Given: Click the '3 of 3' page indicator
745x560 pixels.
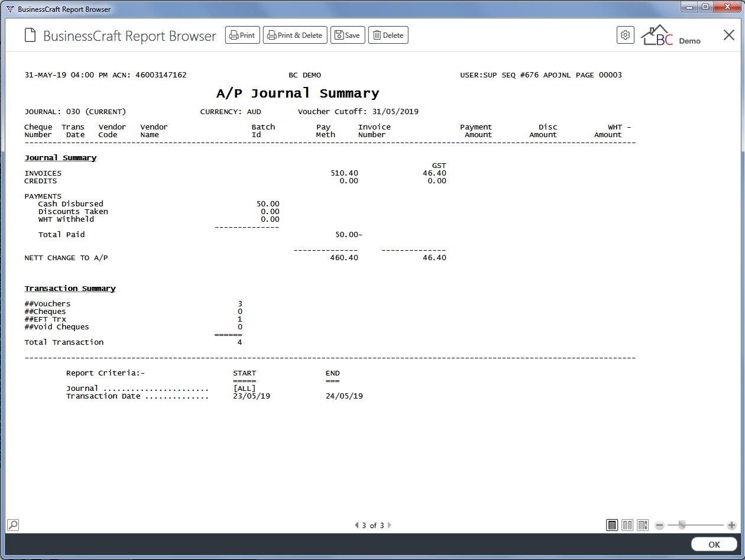Looking at the screenshot, I should tap(373, 525).
